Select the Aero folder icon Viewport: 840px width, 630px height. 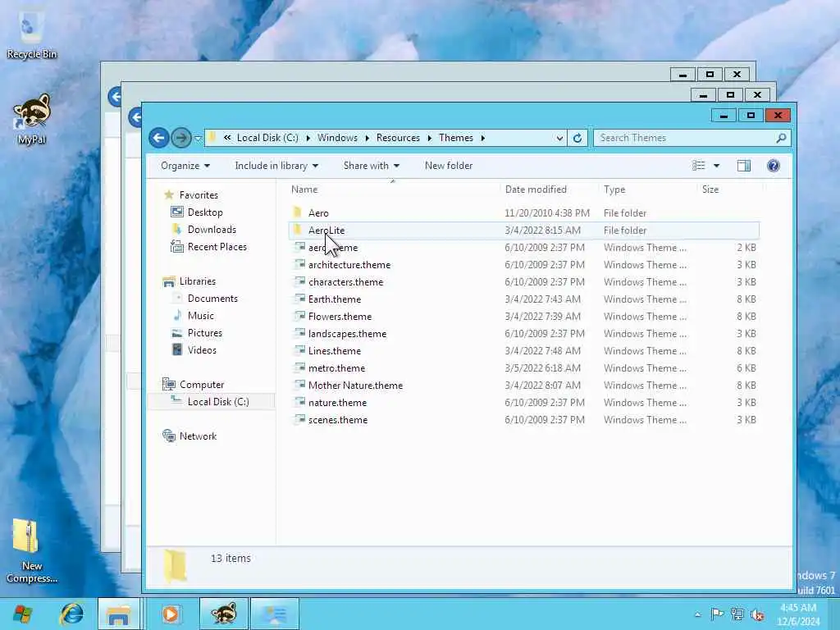pos(298,212)
